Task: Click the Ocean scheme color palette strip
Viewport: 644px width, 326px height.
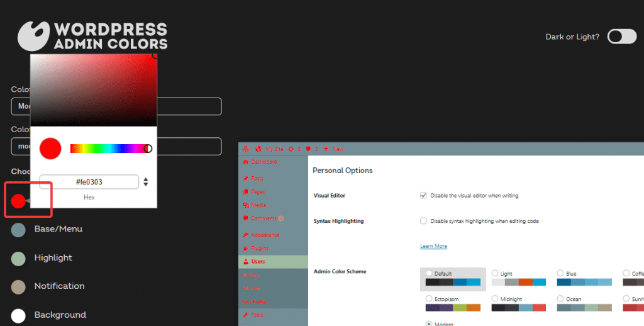Action: click(x=584, y=308)
